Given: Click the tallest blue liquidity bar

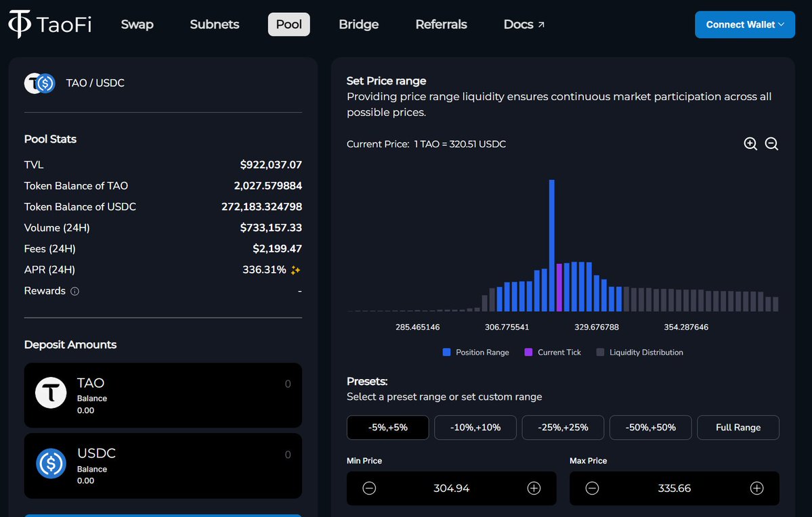Looking at the screenshot, I should [551, 245].
